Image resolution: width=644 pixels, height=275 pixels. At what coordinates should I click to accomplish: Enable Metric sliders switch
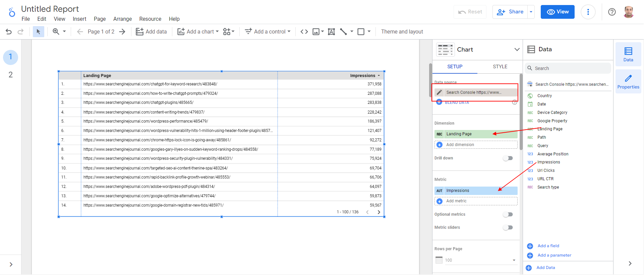pos(508,227)
